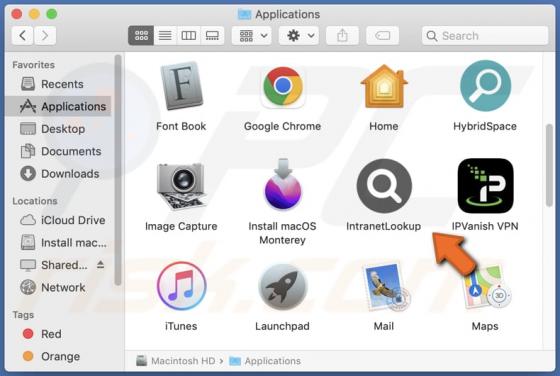
Task: Launch Google Chrome from Applications
Action: (x=282, y=86)
